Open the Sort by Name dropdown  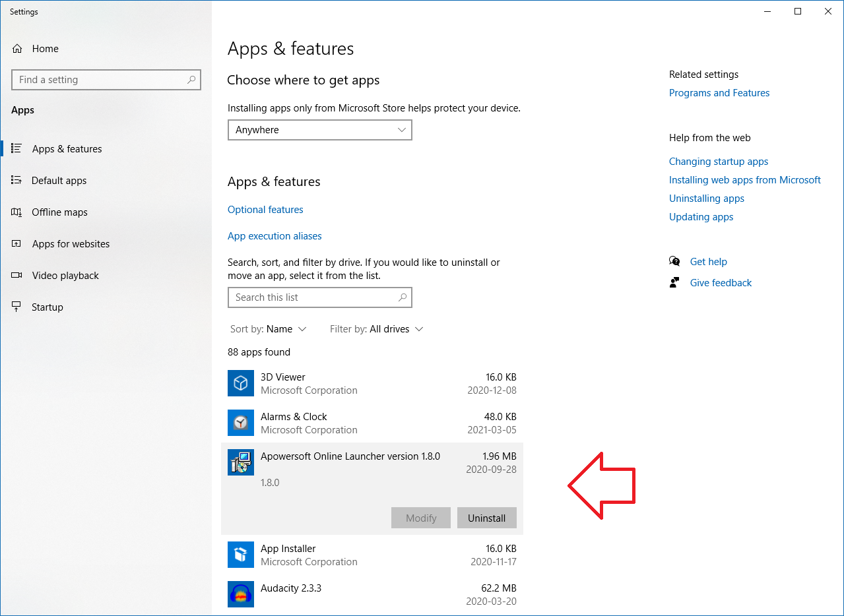point(268,329)
